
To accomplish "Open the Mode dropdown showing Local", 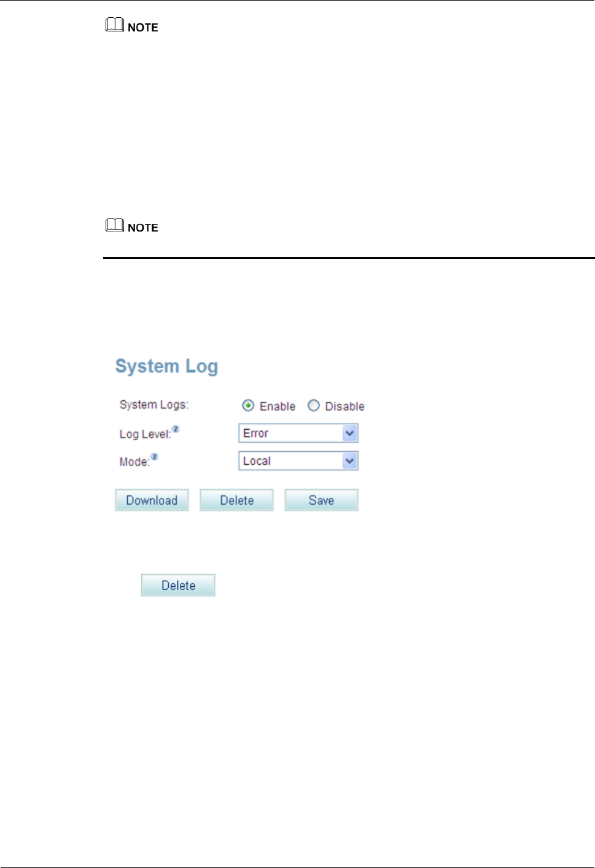I will pyautogui.click(x=298, y=461).
